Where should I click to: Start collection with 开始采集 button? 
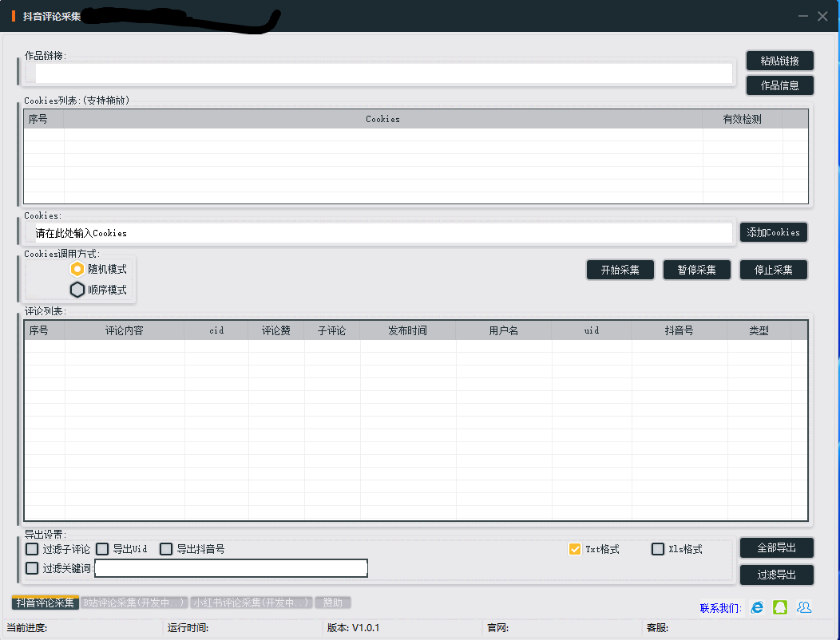tap(620, 270)
